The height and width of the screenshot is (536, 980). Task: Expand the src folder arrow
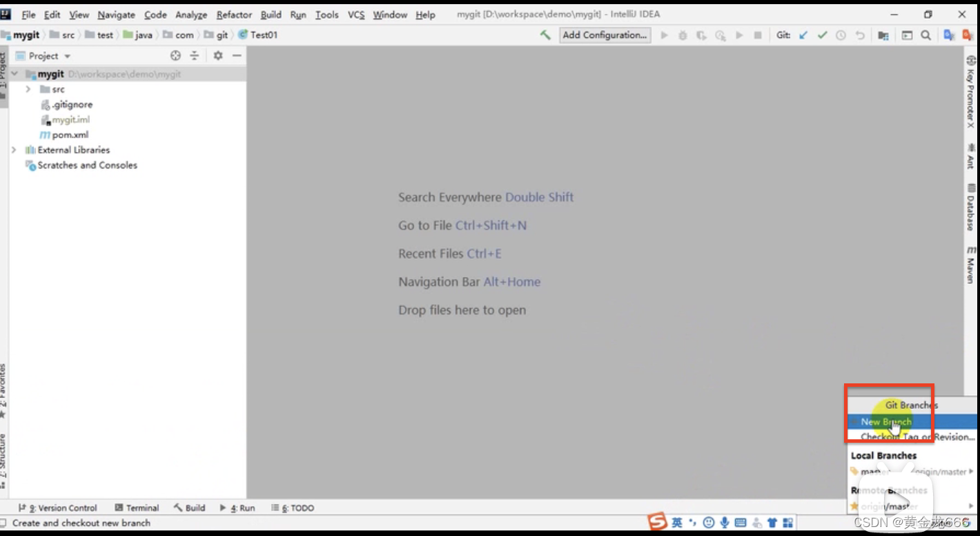[28, 89]
